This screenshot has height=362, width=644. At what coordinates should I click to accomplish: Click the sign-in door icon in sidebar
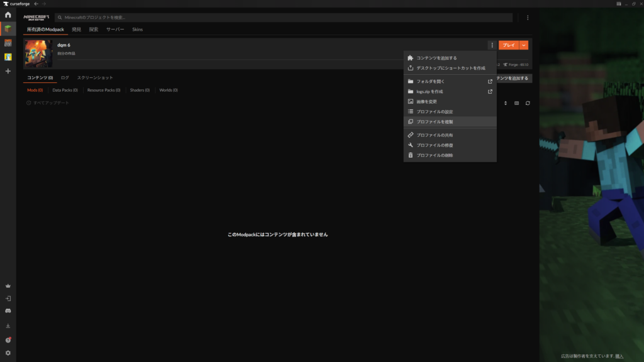(x=8, y=299)
